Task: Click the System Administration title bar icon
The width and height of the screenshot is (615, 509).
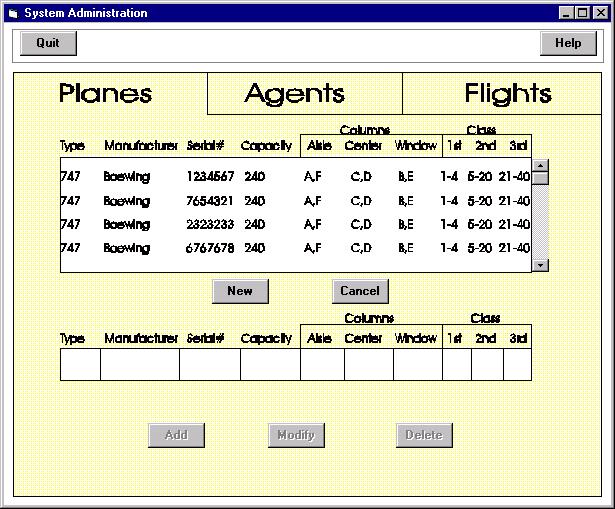Action: [x=13, y=13]
